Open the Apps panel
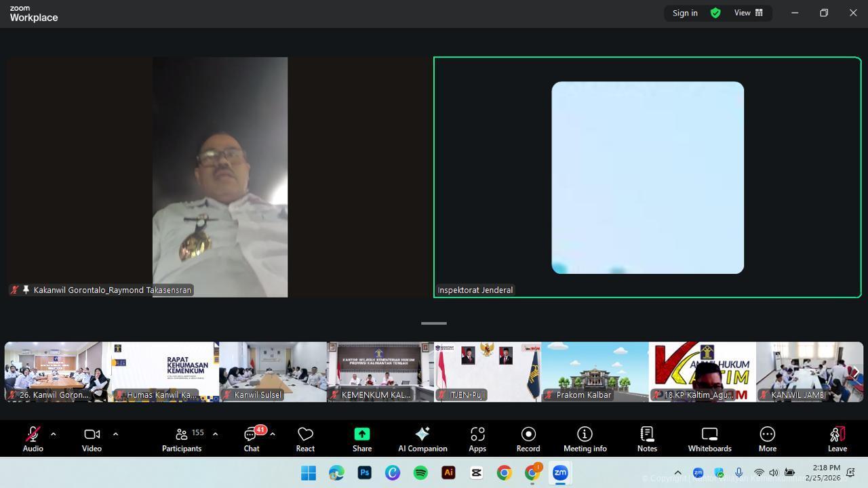Viewport: 868px width, 488px height. point(477,439)
